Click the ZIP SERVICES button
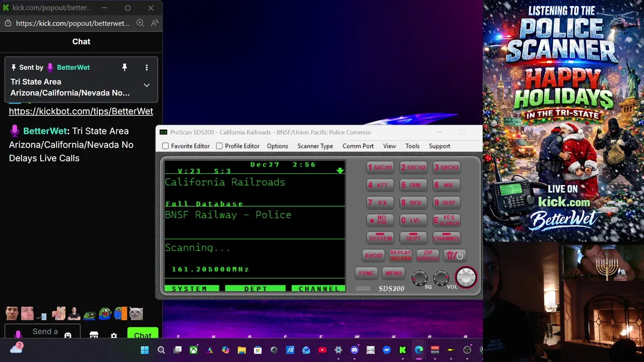Image resolution: width=644 pixels, height=362 pixels. [x=428, y=255]
